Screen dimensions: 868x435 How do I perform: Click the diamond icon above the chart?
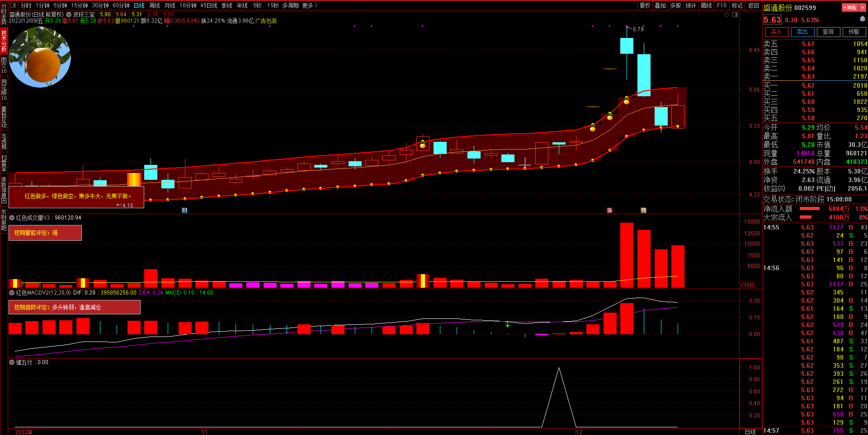(727, 15)
